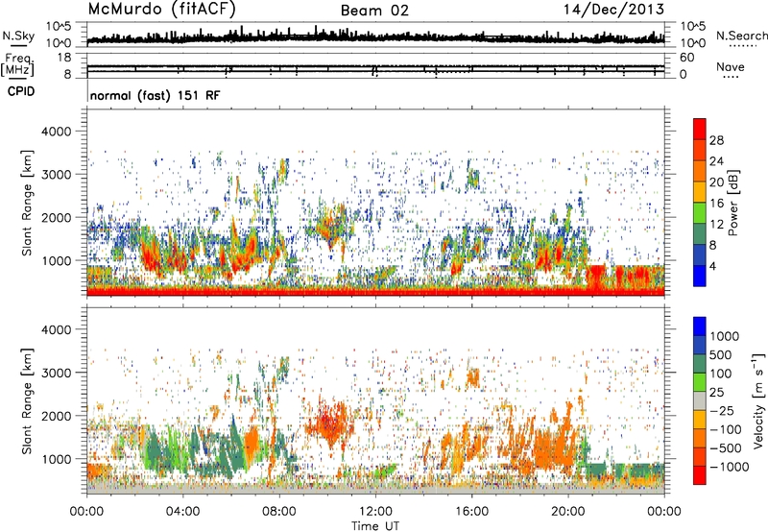Pick the gray Velocity band between -25 and 25

[x=700, y=400]
